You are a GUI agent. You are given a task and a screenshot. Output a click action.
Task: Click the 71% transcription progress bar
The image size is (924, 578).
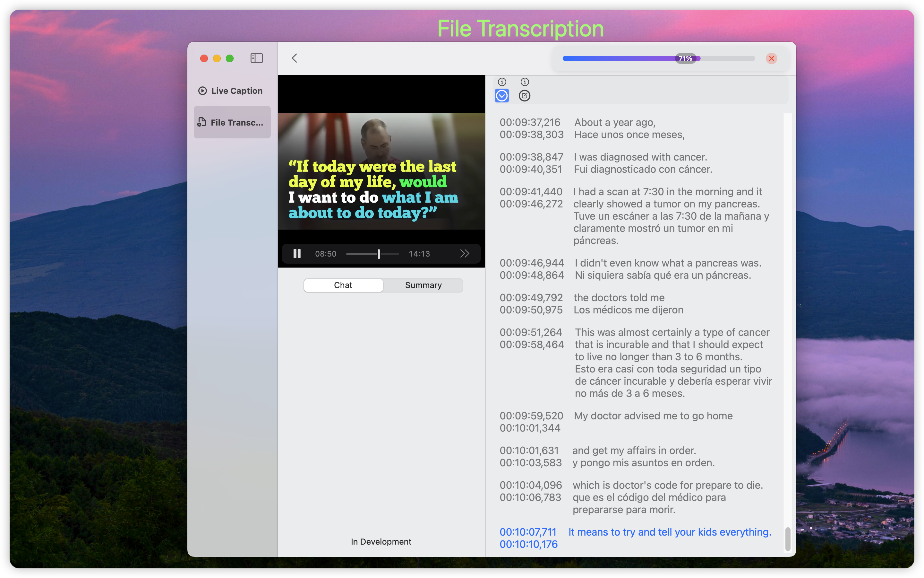pyautogui.click(x=659, y=58)
